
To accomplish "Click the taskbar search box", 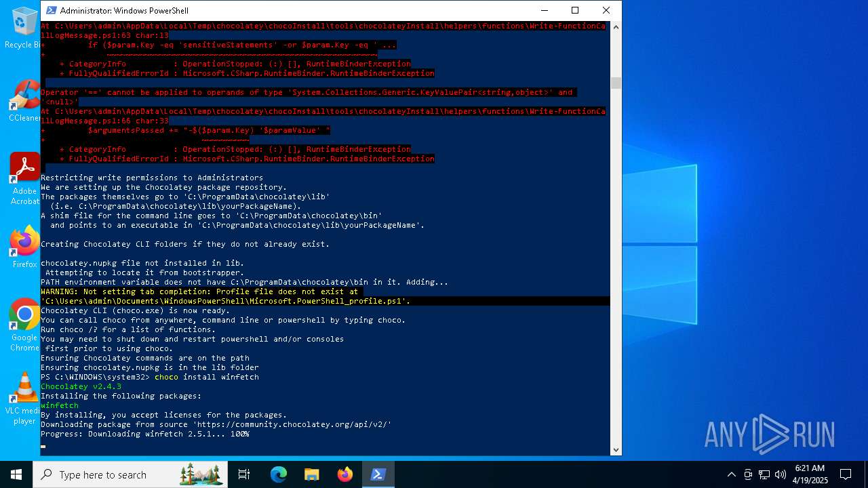I will 130,474.
